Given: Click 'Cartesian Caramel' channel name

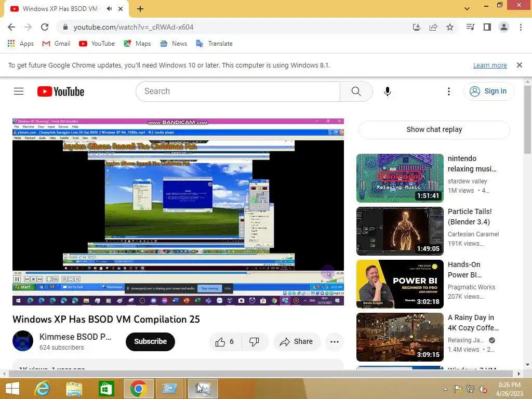Looking at the screenshot, I should 473,234.
